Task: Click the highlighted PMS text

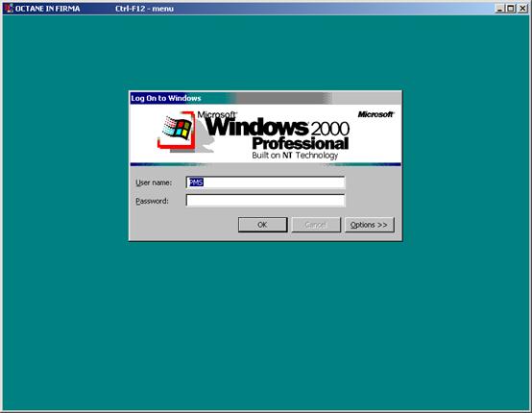Action: tap(196, 182)
